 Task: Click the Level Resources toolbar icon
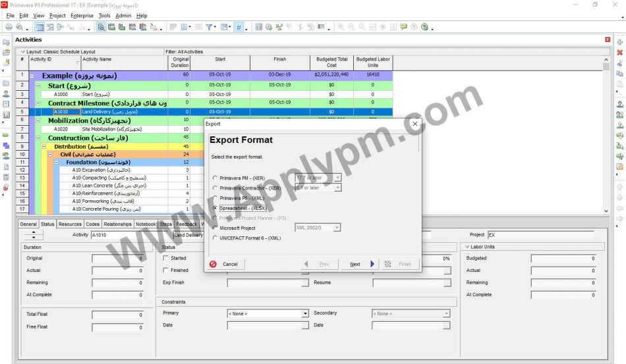(279, 27)
